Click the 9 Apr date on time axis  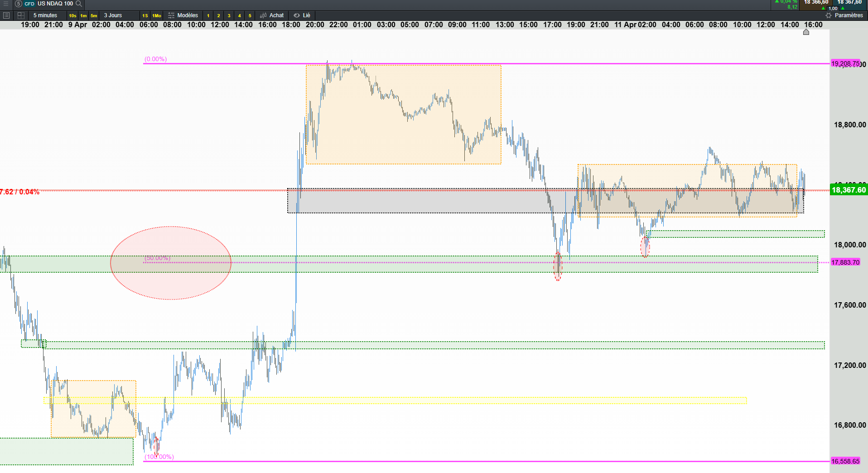tap(77, 25)
